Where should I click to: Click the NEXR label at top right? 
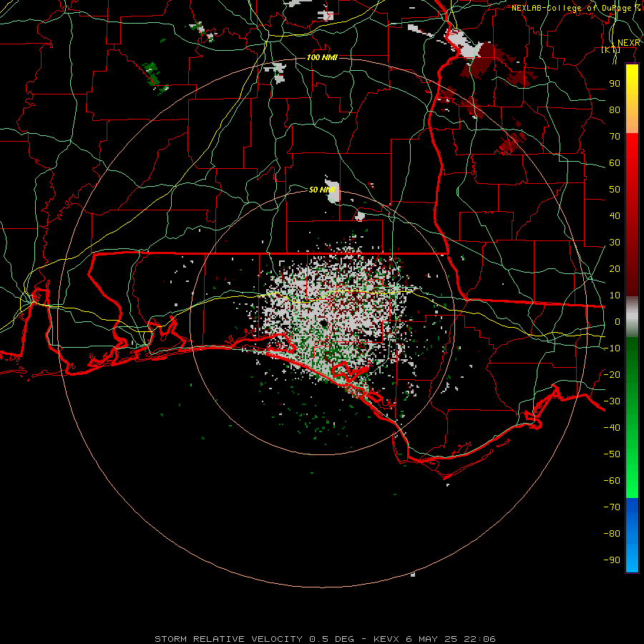pos(628,43)
